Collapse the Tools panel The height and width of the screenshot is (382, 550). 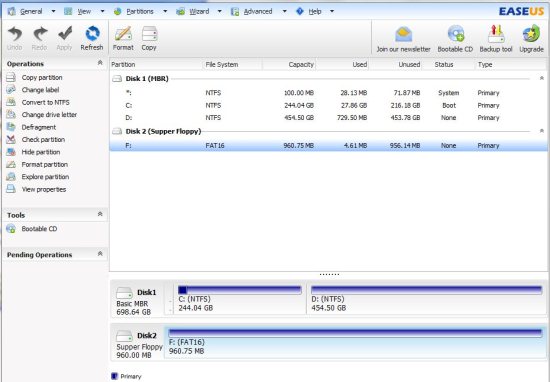click(x=100, y=214)
